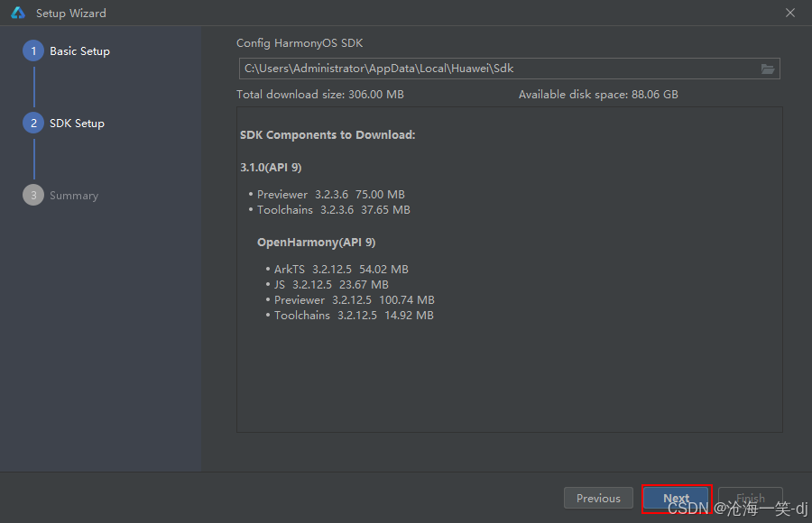The width and height of the screenshot is (812, 523).
Task: Close the Setup Wizard window
Action: 789,13
